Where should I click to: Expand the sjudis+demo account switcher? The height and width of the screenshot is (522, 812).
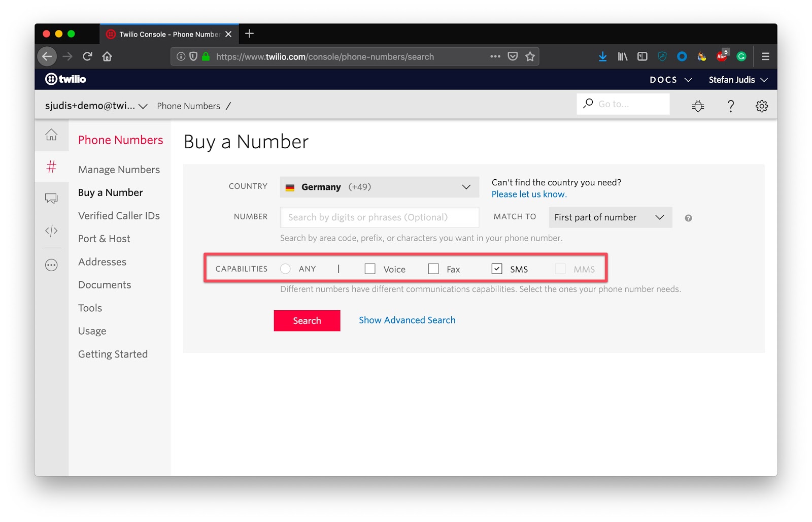[96, 106]
